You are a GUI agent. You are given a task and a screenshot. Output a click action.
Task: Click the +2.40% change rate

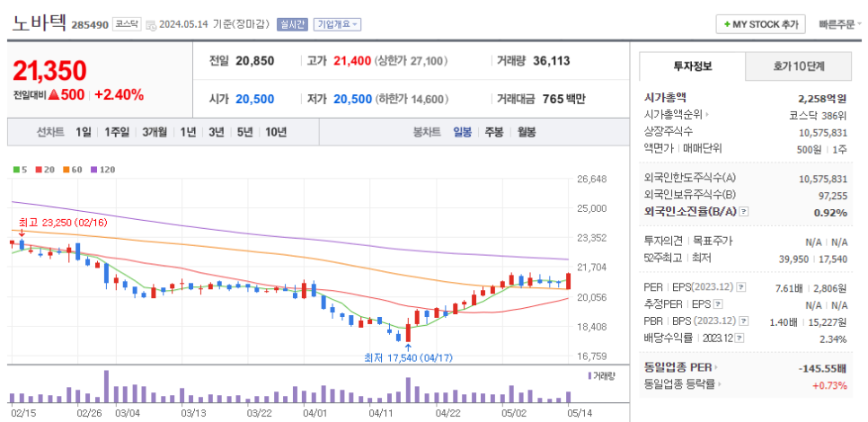pyautogui.click(x=119, y=94)
